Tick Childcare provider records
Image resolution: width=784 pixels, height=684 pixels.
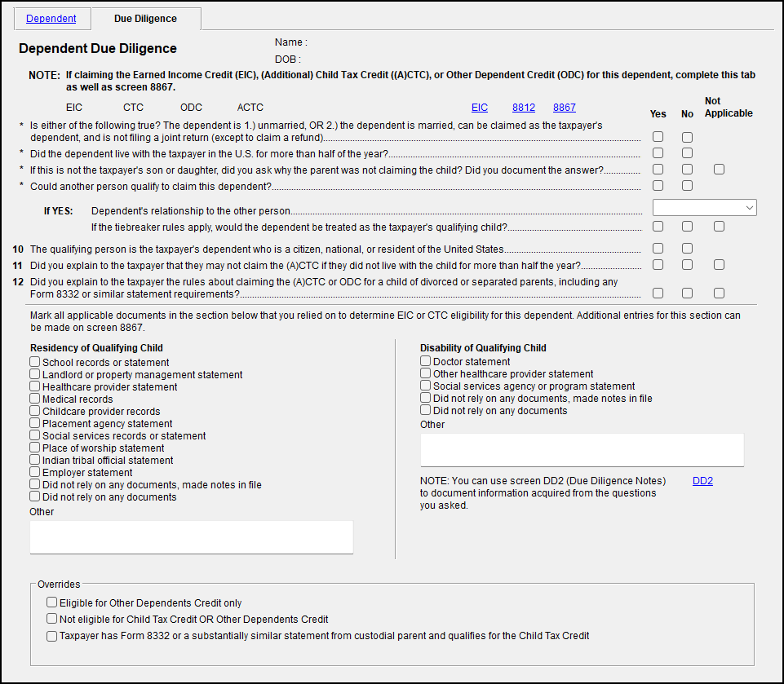point(34,411)
